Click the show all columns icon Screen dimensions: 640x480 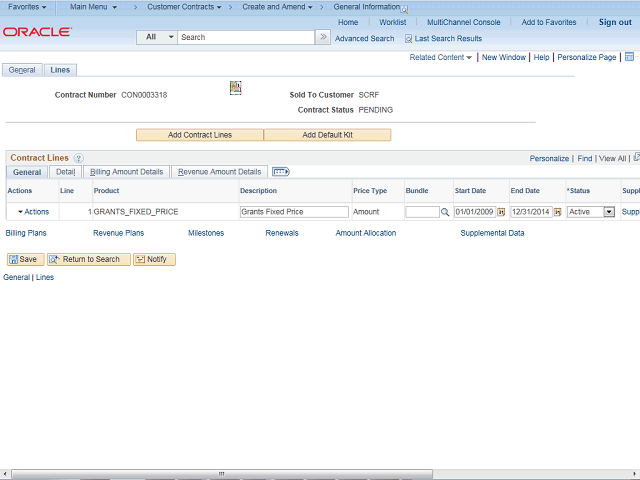coord(280,172)
